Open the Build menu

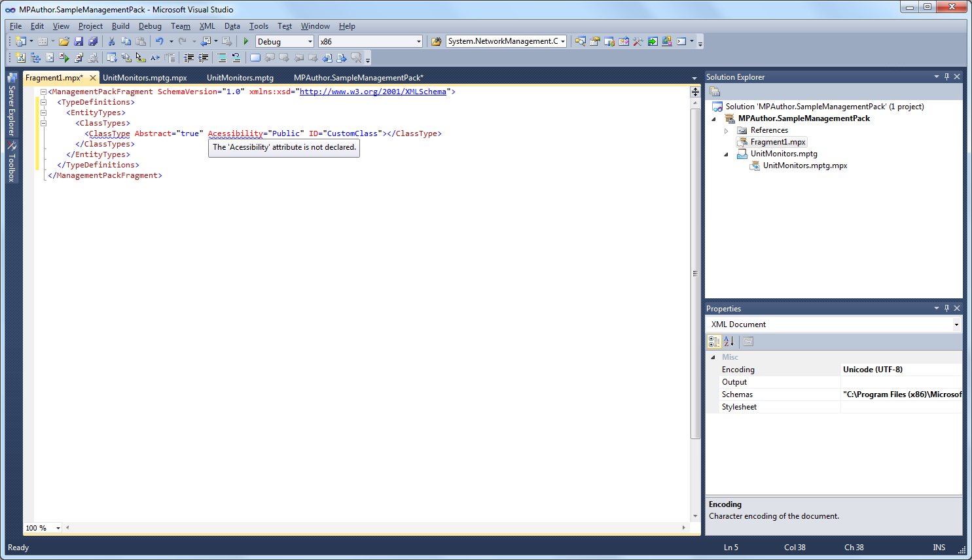point(120,26)
